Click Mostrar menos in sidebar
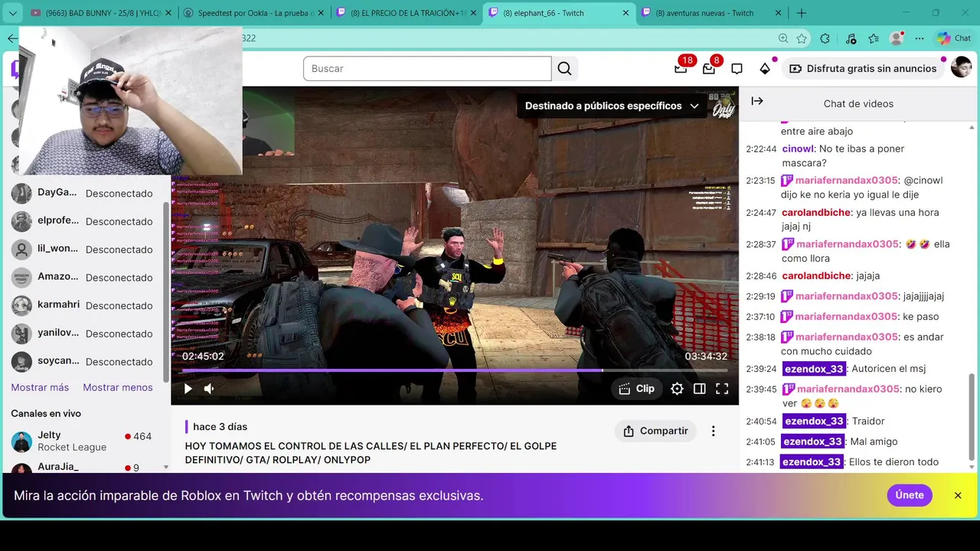Viewport: 980px width, 551px height. (x=118, y=387)
